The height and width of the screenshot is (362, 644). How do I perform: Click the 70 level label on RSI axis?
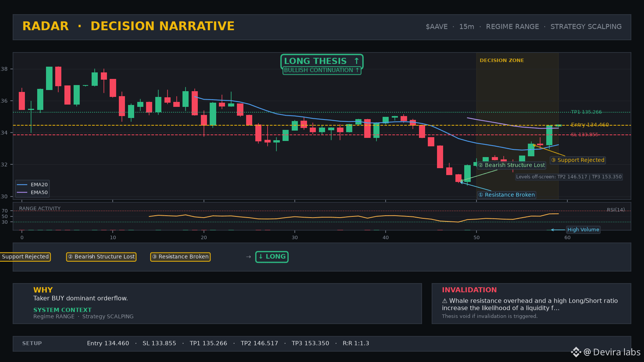pos(5,211)
